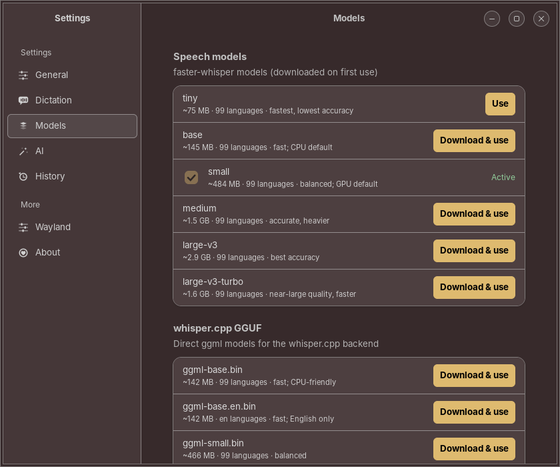Click the Speech models heading
The width and height of the screenshot is (560, 467).
click(x=210, y=57)
